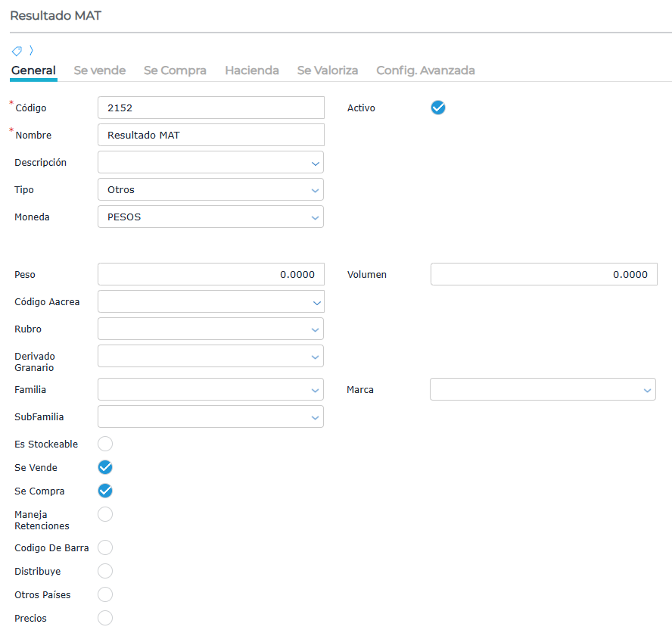
Task: Open the Marca dropdown list
Action: 542,389
